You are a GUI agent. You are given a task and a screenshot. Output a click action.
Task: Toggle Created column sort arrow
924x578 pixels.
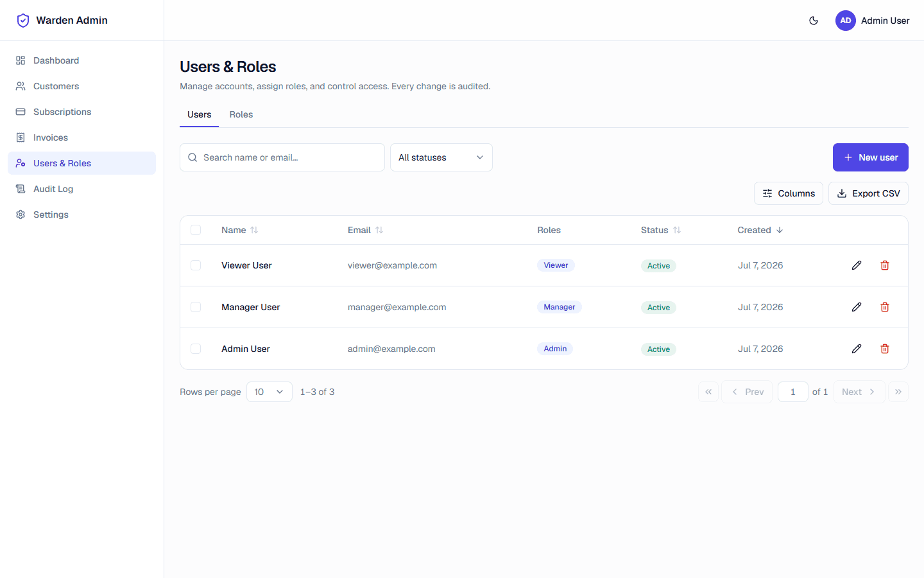[x=780, y=230]
